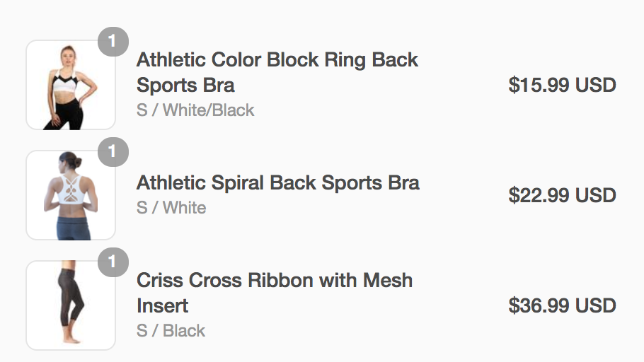The width and height of the screenshot is (644, 362).
Task: Click the Color Block Sports Bra thumbnail
Action: point(70,85)
